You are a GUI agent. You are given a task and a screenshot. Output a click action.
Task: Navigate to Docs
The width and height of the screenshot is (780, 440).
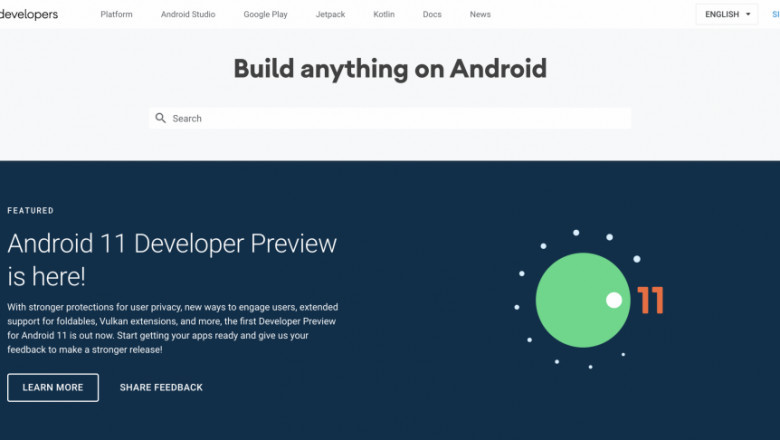(432, 14)
